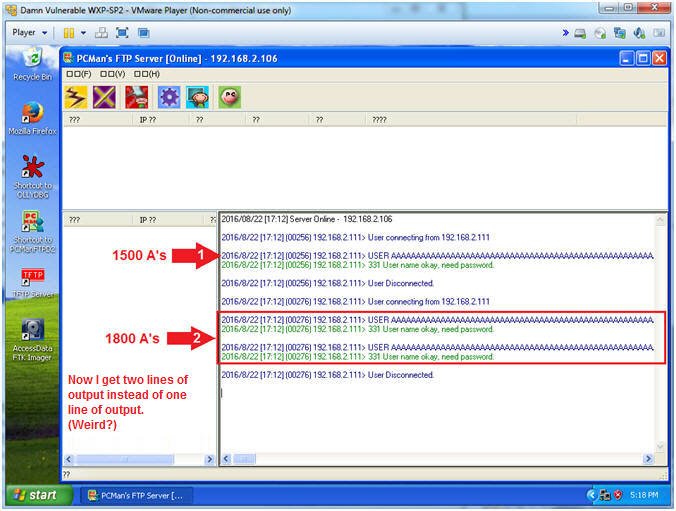676x511 pixels.
Task: Expand VMware toolbar double chevron
Action: pos(565,33)
